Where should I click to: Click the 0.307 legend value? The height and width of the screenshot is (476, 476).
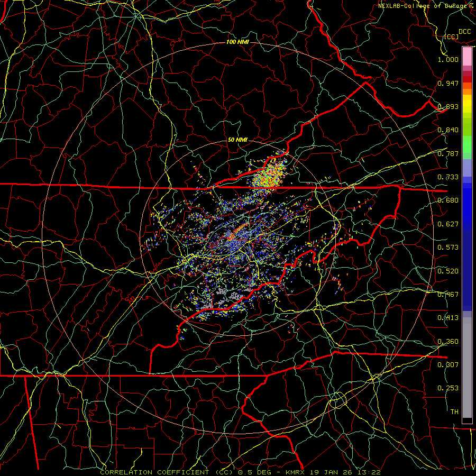[x=448, y=365]
